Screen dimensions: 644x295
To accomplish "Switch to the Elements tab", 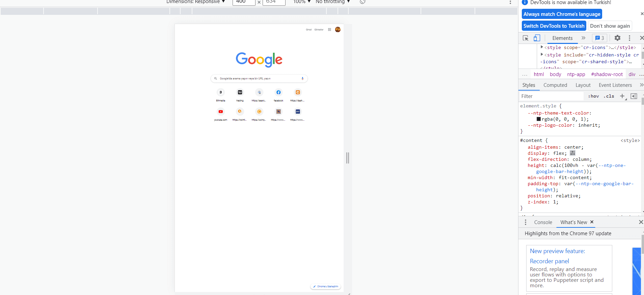I will pos(562,38).
